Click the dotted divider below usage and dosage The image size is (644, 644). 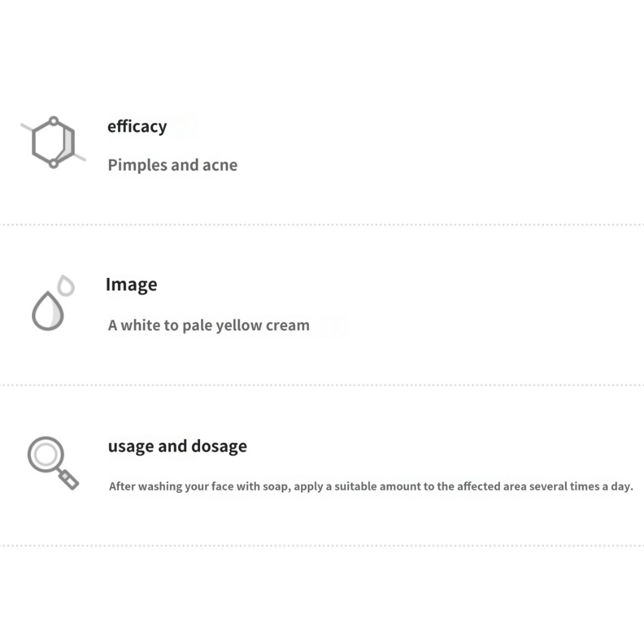pyautogui.click(x=322, y=545)
